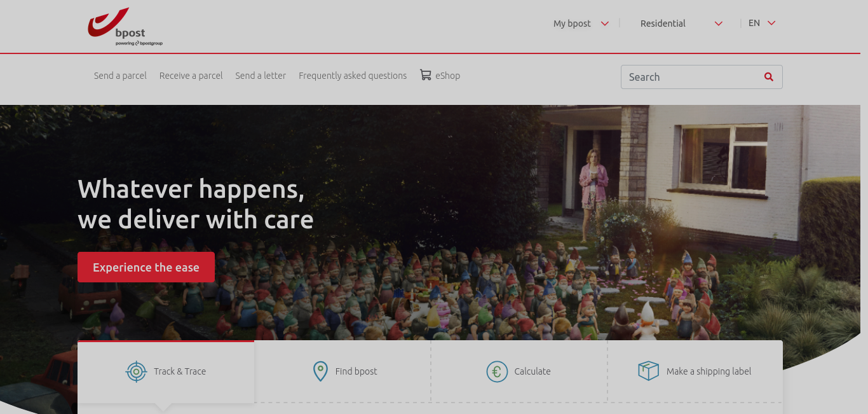Viewport: 868px width, 414px height.
Task: Open Receive a parcel menu
Action: pyautogui.click(x=191, y=76)
